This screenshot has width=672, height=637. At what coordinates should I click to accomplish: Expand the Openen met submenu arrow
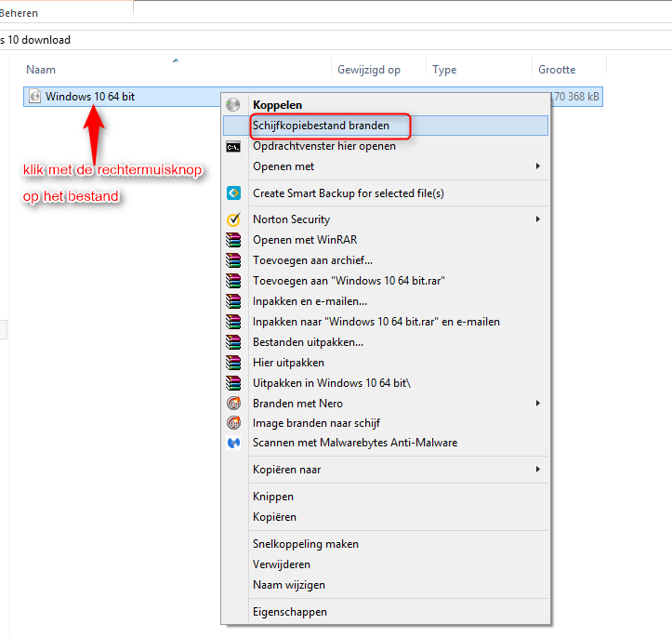(x=537, y=166)
